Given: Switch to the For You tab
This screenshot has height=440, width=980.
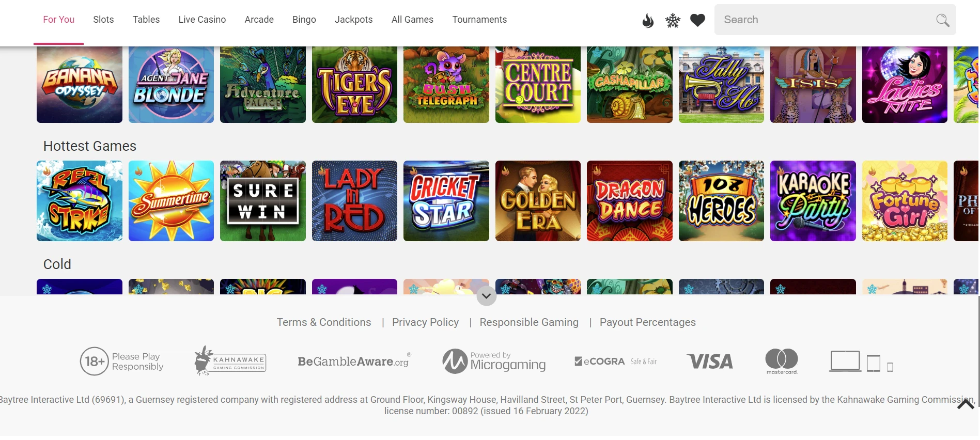Looking at the screenshot, I should click(x=58, y=20).
